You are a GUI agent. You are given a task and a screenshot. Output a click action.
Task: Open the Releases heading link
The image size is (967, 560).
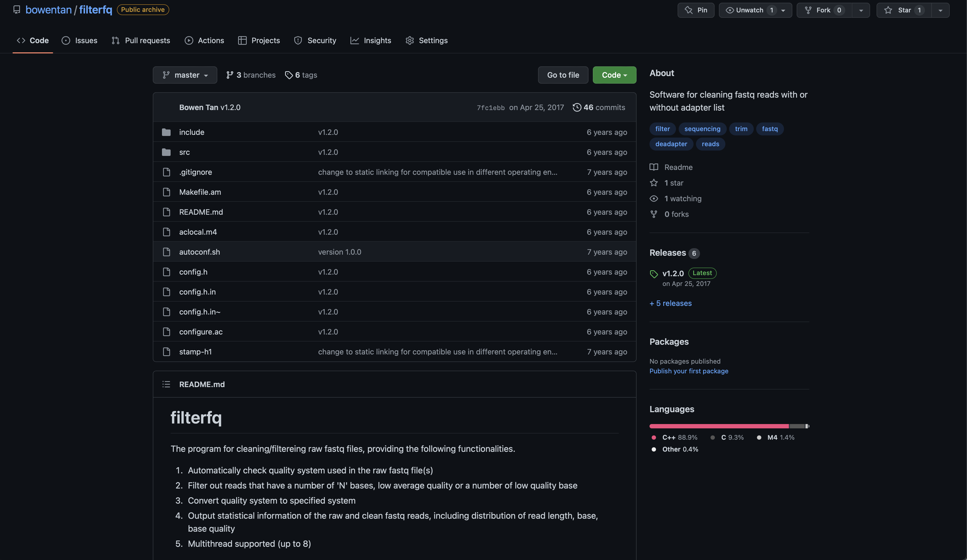pyautogui.click(x=667, y=253)
